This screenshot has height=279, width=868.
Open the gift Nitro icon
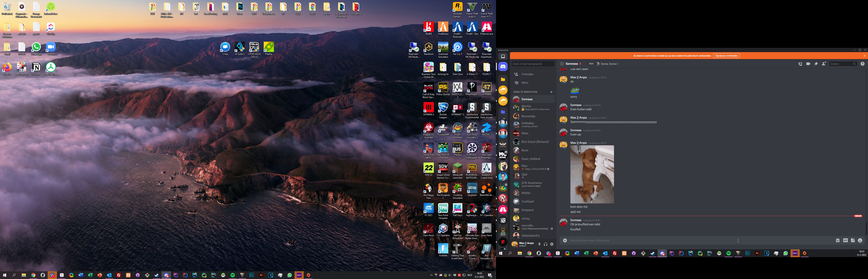coord(837,240)
